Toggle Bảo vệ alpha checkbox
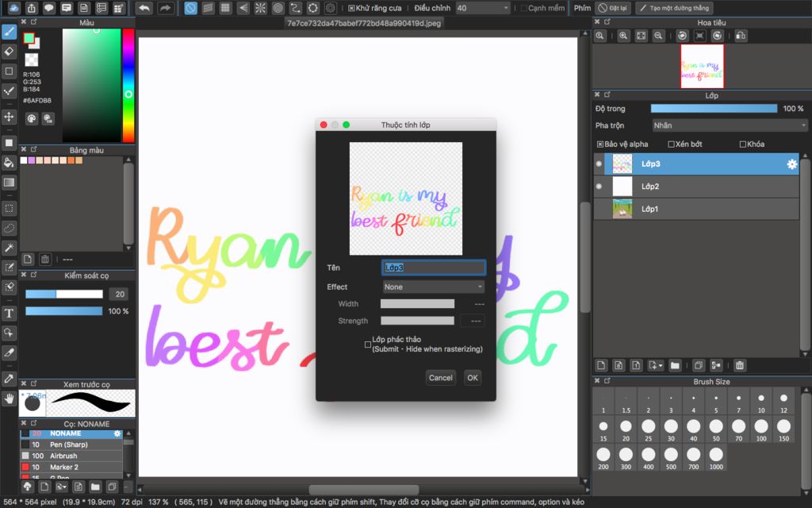Image resolution: width=812 pixels, height=508 pixels. click(x=600, y=144)
